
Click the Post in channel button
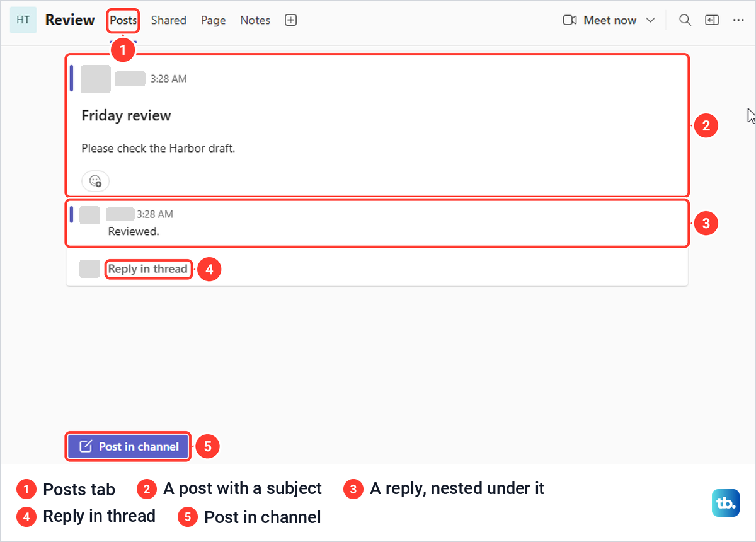point(128,446)
